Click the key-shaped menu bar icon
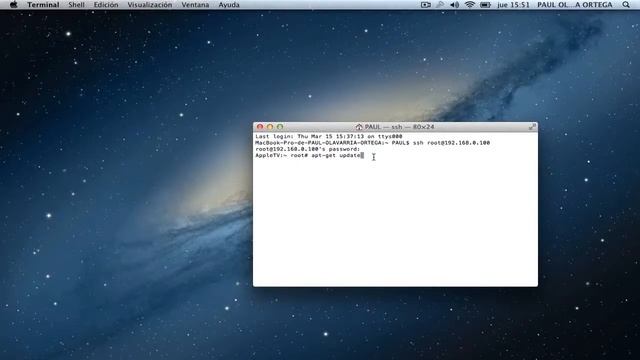 (x=440, y=5)
